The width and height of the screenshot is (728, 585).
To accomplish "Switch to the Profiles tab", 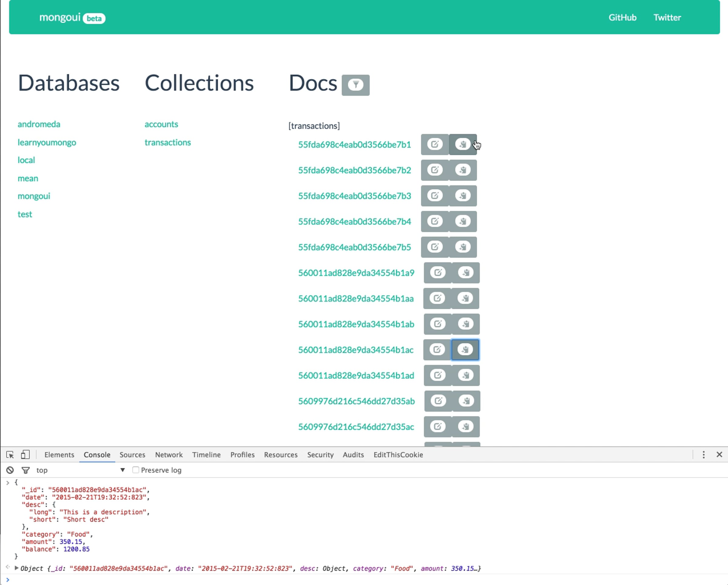I will (x=242, y=455).
